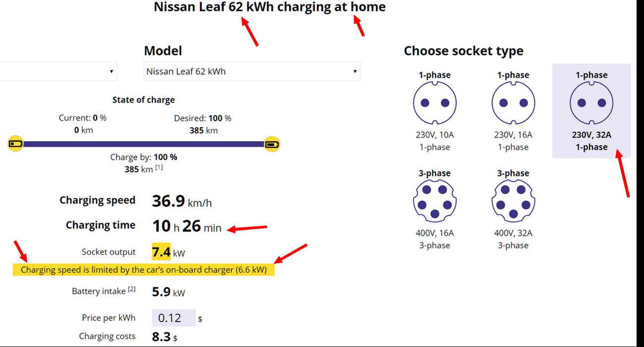Open the Nissan Leaf 62 kWh model dropdown
Viewport: 644px width, 347px height.
pos(252,71)
